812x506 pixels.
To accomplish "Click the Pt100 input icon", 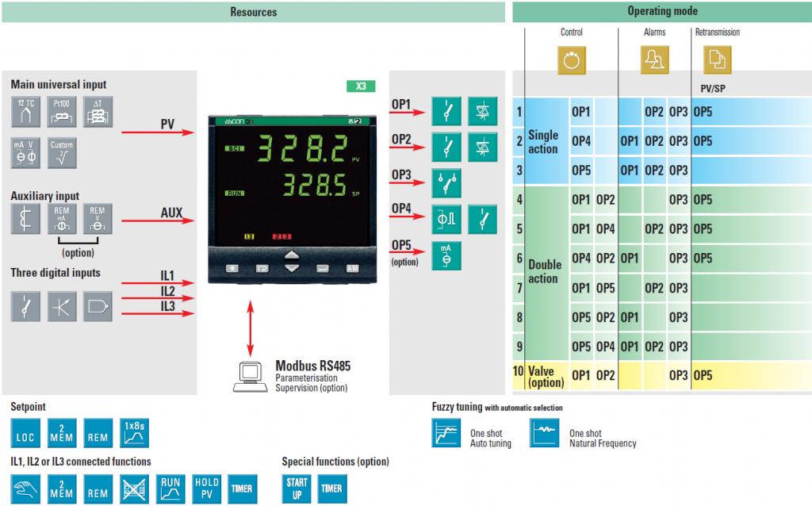I will 62,111.
